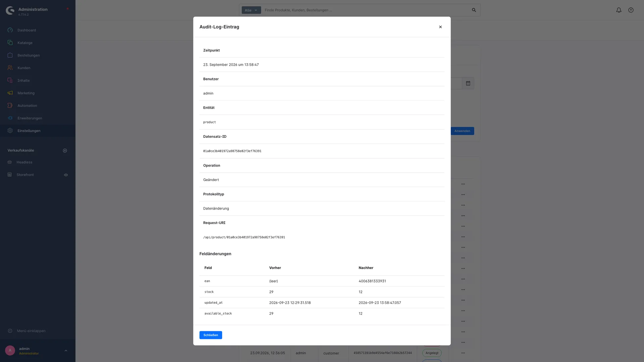Click timestamp 23. September 2026 um 13:58:47
The height and width of the screenshot is (362, 644).
[x=231, y=65]
